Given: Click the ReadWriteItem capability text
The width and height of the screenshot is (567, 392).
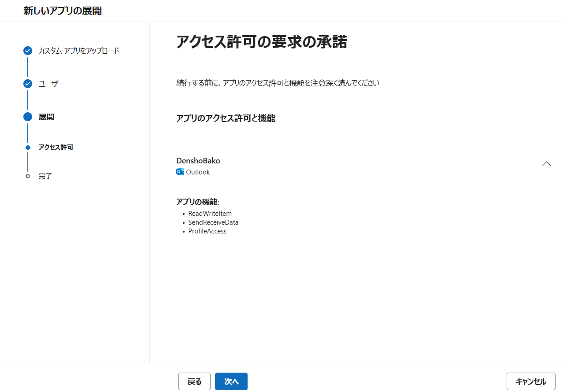Looking at the screenshot, I should pyautogui.click(x=210, y=214).
